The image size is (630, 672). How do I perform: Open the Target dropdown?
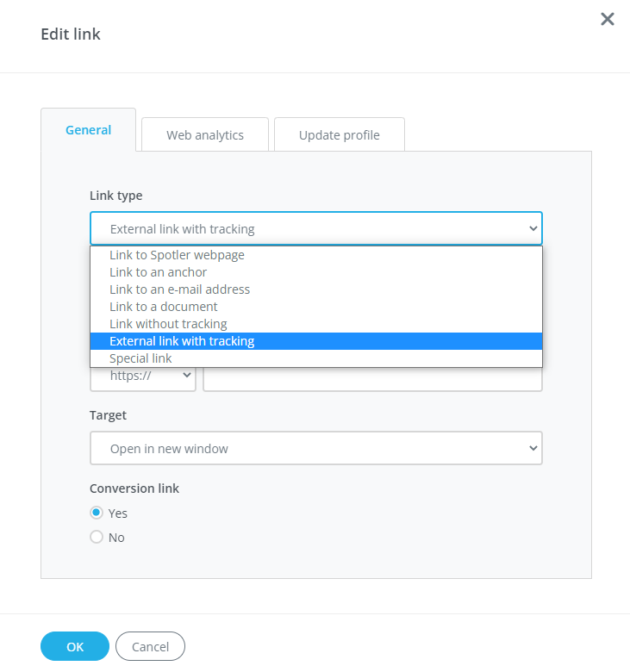click(315, 448)
